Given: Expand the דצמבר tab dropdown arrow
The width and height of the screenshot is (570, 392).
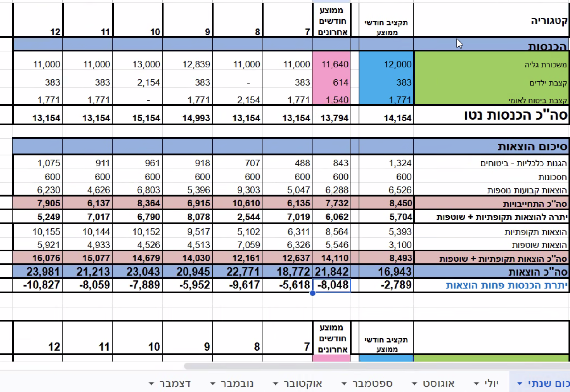Looking at the screenshot, I should 151,384.
